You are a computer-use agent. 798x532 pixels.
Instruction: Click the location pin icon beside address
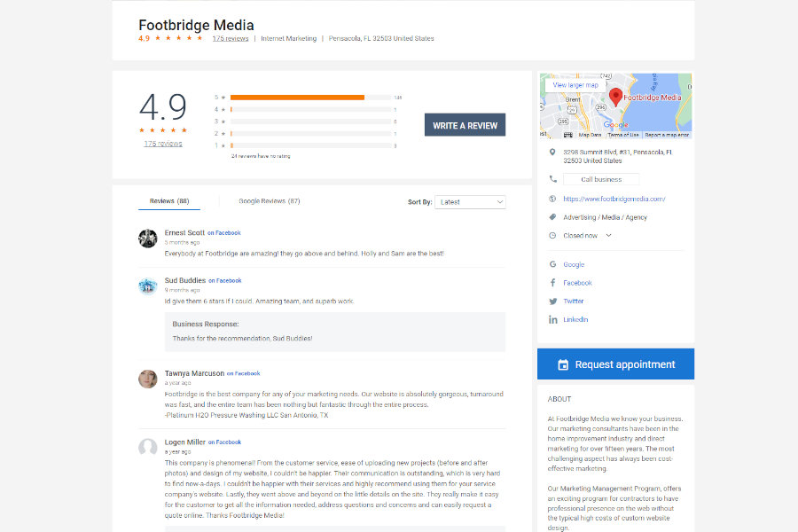tap(552, 153)
